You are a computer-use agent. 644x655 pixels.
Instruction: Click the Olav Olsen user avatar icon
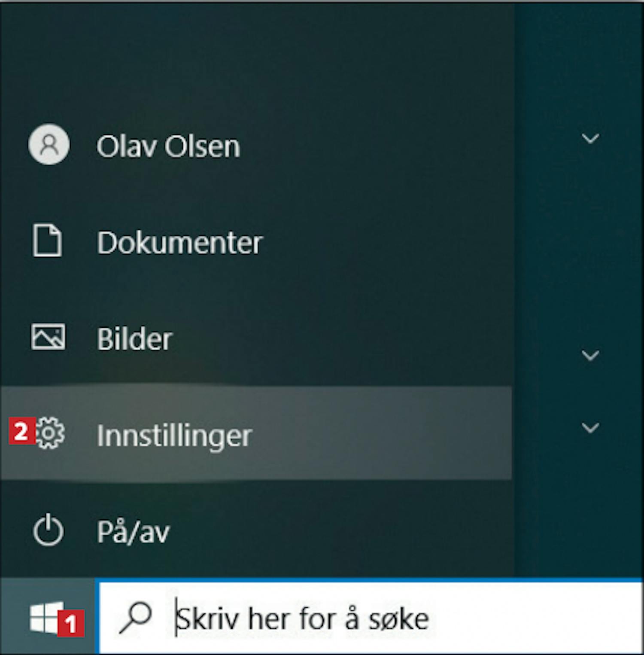pyautogui.click(x=49, y=144)
